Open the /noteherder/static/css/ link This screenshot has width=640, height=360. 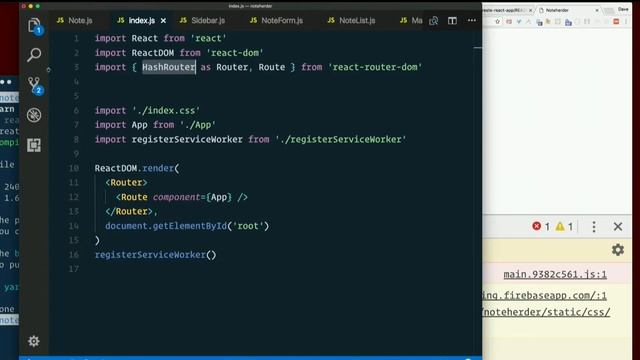click(x=547, y=312)
